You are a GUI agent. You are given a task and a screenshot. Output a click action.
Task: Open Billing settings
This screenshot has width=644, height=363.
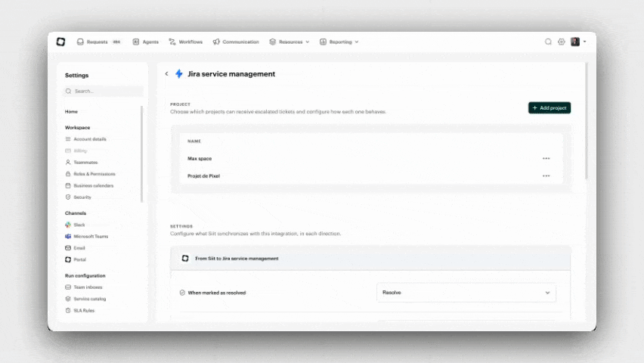76,151
